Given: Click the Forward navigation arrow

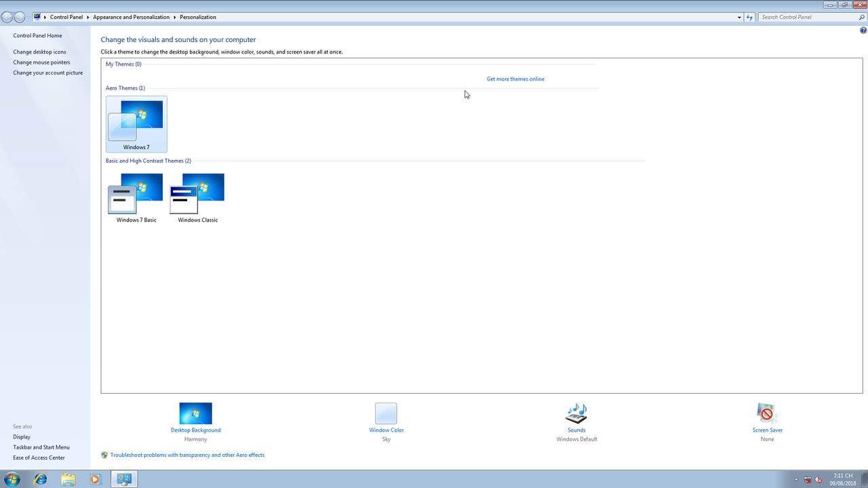Looking at the screenshot, I should (x=20, y=17).
